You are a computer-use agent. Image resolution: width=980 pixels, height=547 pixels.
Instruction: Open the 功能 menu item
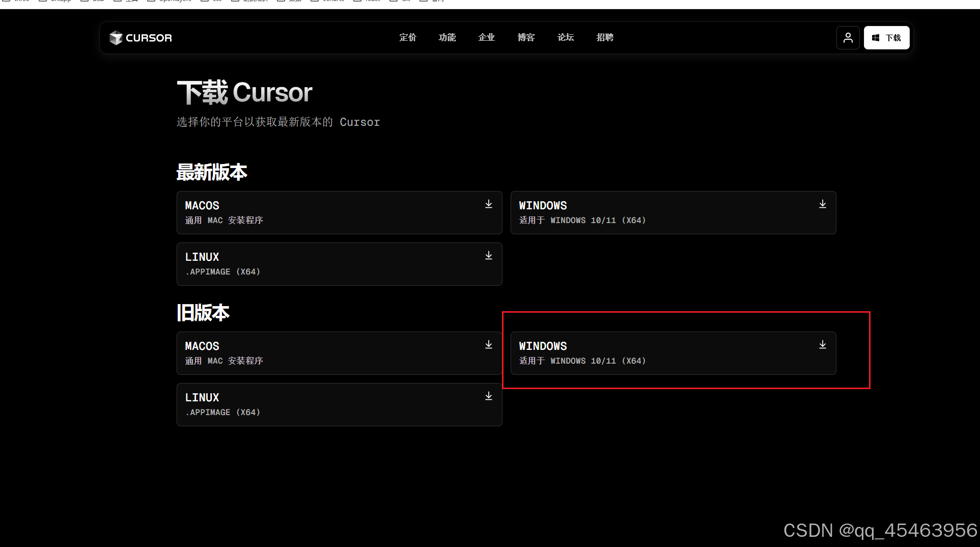point(447,38)
